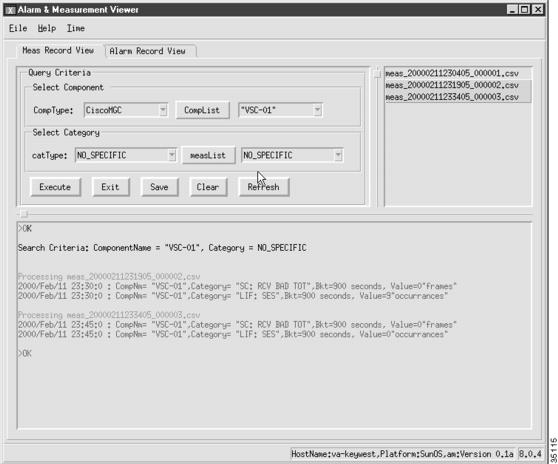Click the Clear button

(x=208, y=187)
